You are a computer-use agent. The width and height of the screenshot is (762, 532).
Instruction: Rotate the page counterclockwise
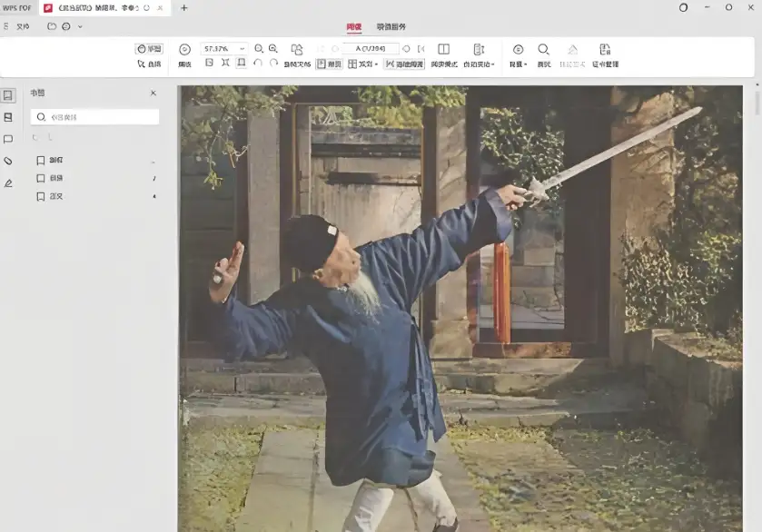(x=258, y=64)
